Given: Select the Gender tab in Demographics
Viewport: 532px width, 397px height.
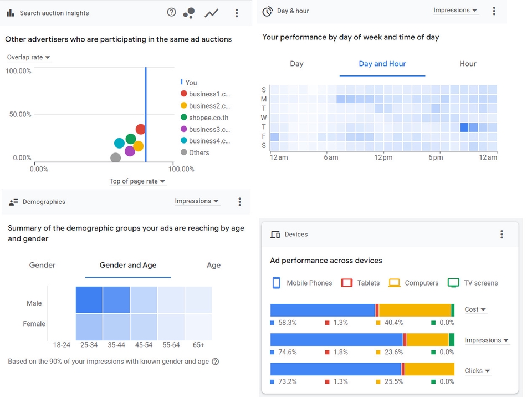Looking at the screenshot, I should point(43,265).
